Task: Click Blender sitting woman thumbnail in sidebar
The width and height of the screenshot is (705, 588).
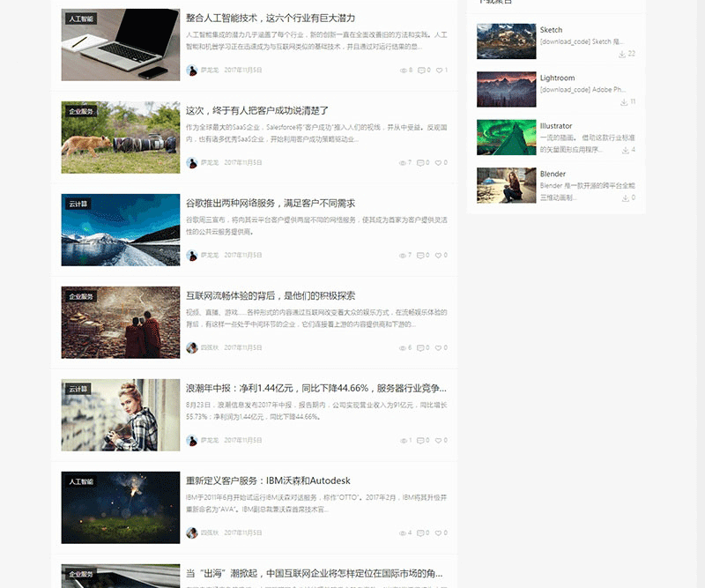Action: tap(506, 185)
